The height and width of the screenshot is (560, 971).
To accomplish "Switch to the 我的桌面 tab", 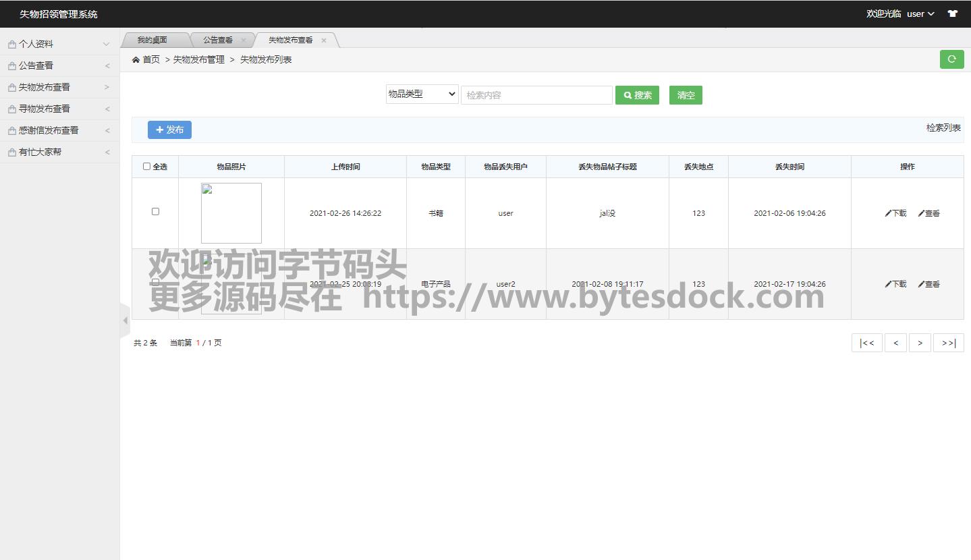I will coord(152,40).
